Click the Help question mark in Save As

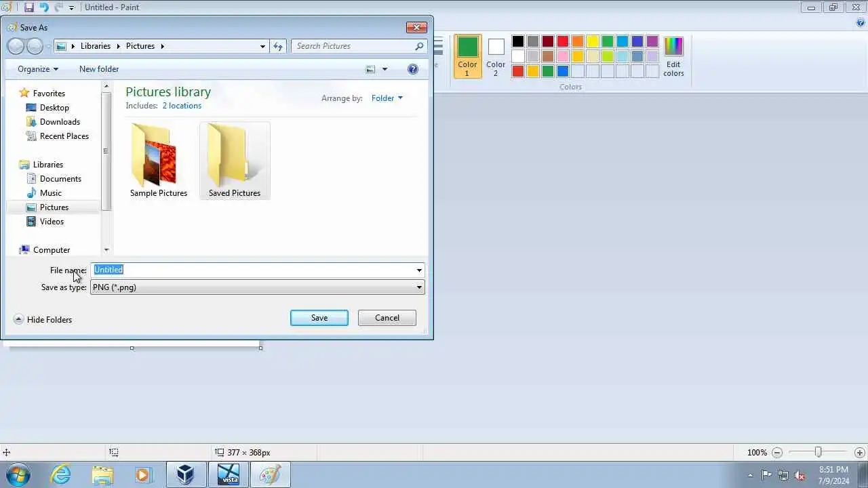413,69
